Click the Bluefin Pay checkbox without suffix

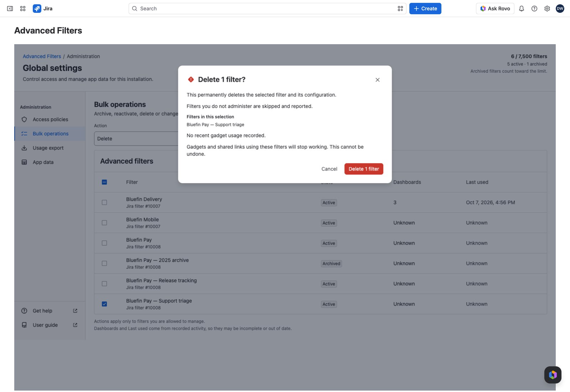104,243
